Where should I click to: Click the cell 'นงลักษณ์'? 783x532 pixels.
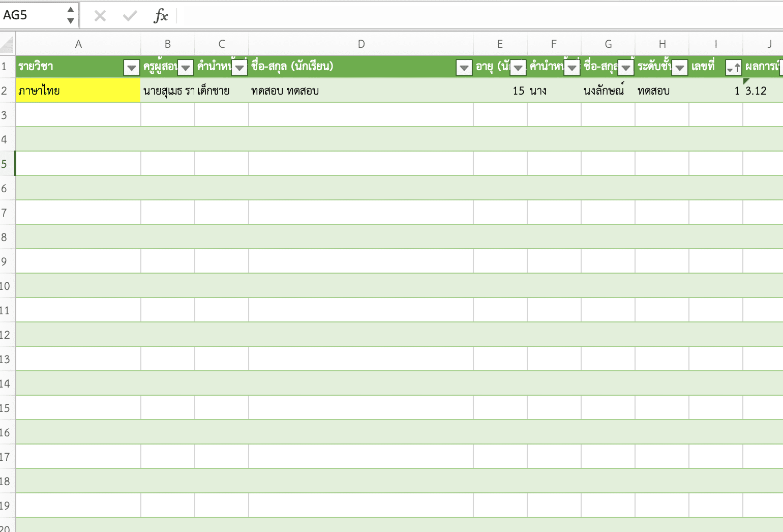(x=608, y=91)
